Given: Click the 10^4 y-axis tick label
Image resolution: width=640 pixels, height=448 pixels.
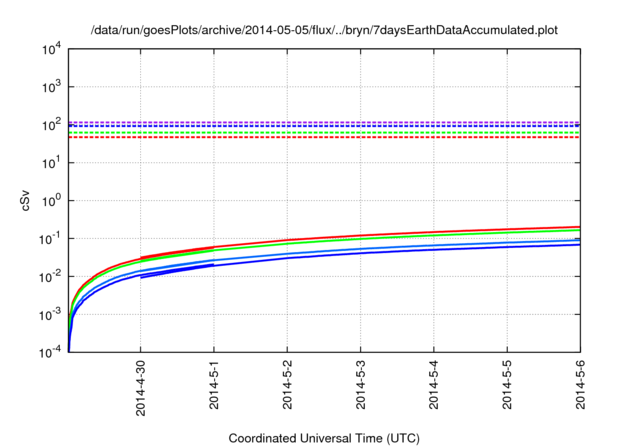Looking at the screenshot, I should tap(51, 49).
